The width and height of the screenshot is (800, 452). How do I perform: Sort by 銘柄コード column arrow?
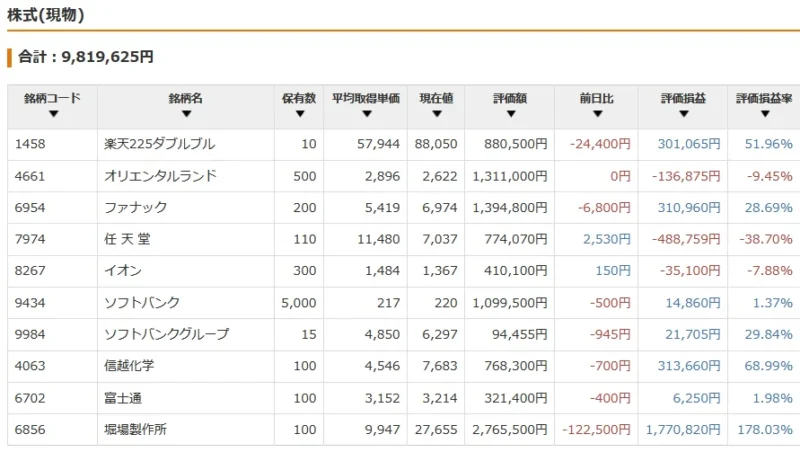click(x=53, y=114)
